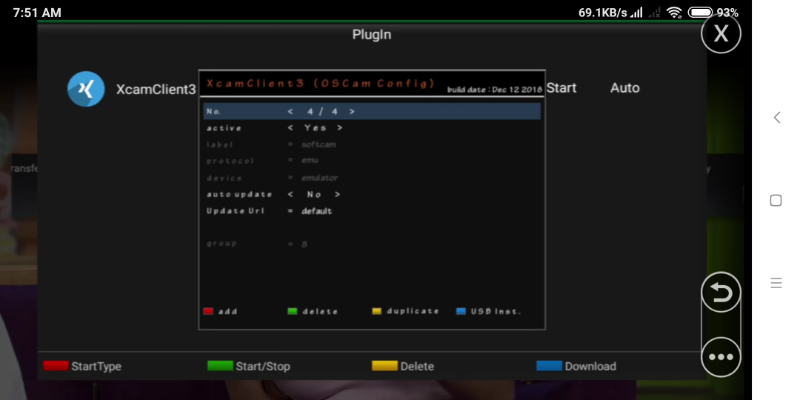Image resolution: width=800 pixels, height=400 pixels.
Task: Go to next entry with No. right arrow
Action: point(352,111)
